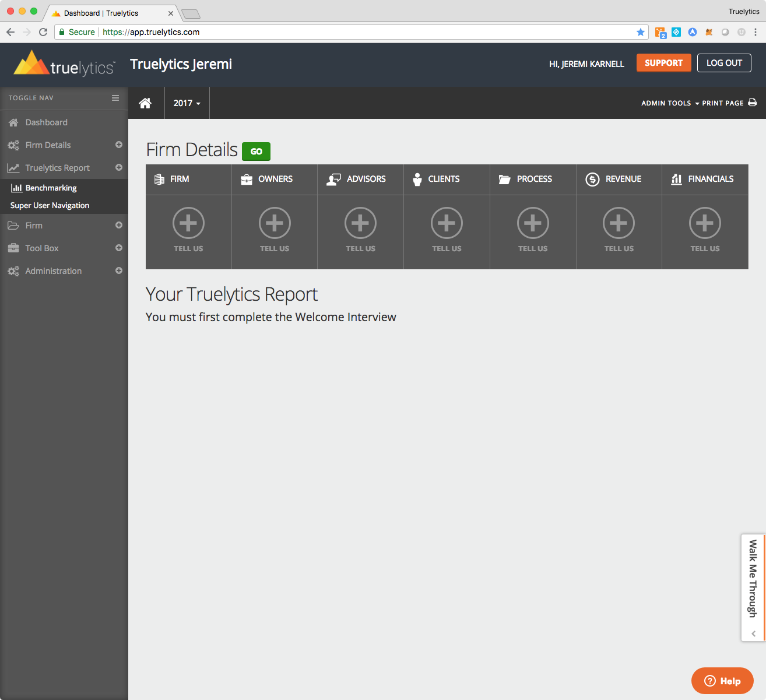
Task: Click the plus circle under ADVISORS
Action: click(360, 223)
